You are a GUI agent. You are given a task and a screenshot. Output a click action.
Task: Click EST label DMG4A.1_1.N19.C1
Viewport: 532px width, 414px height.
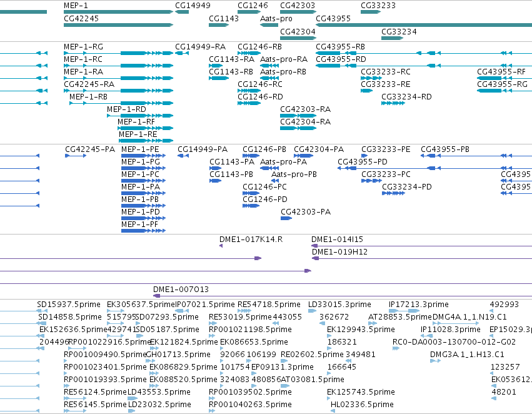(469, 317)
